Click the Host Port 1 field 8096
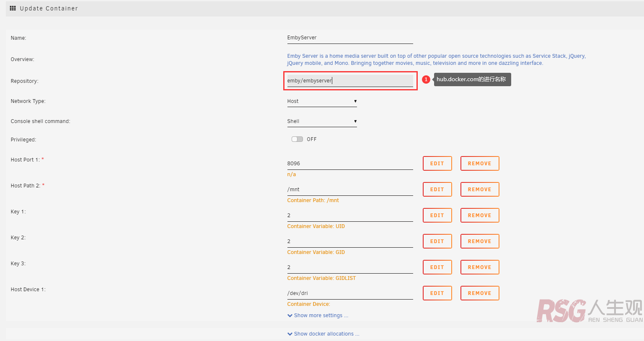 coord(350,164)
